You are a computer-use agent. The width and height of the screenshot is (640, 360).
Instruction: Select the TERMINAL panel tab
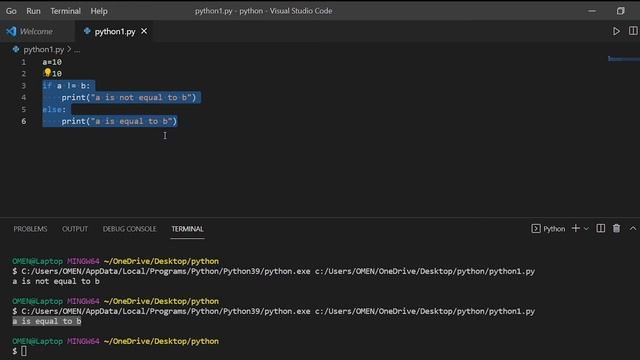(187, 229)
